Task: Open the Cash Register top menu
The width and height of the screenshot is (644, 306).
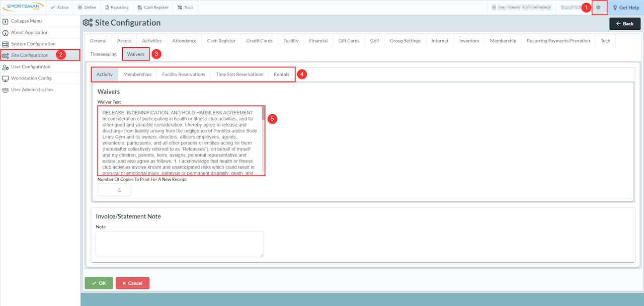Action: (x=153, y=8)
